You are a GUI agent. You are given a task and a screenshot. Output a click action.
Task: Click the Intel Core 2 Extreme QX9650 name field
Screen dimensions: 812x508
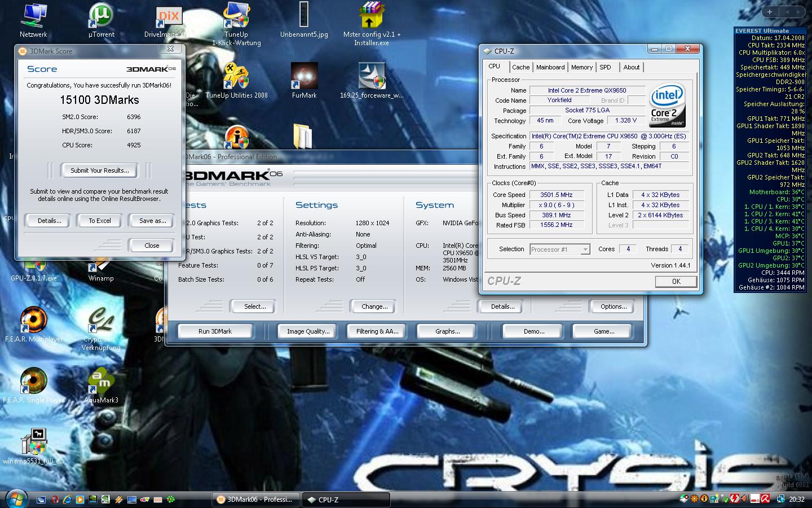(x=587, y=90)
